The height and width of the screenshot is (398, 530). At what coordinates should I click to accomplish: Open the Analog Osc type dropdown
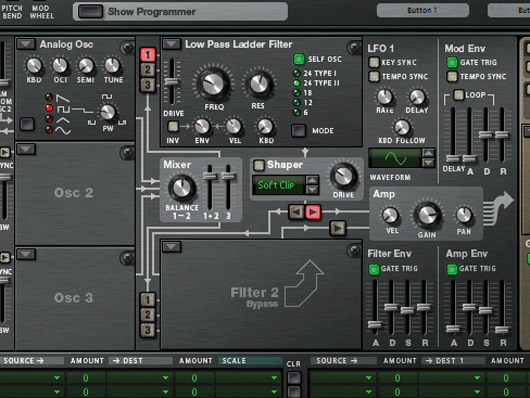pyautogui.click(x=26, y=44)
